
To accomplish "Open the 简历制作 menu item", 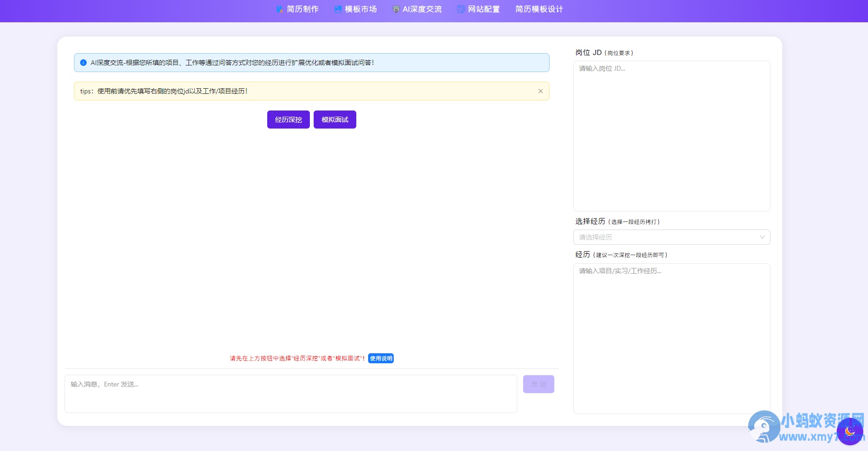I will tap(298, 9).
